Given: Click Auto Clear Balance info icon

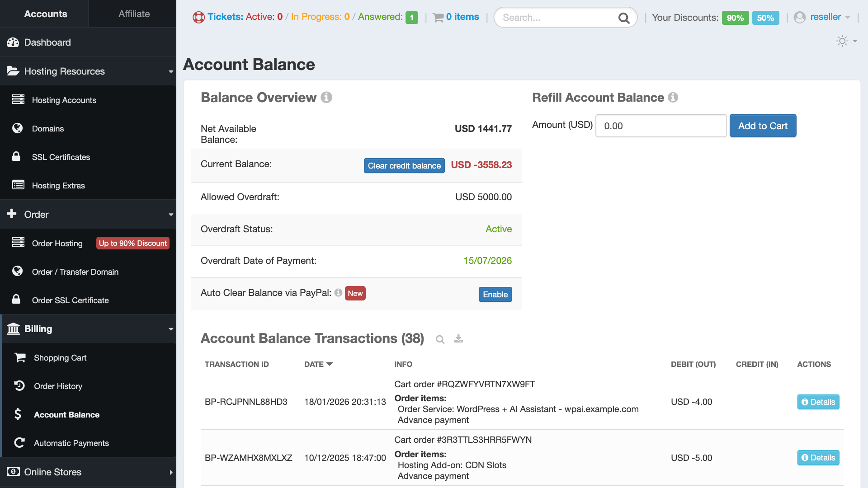Looking at the screenshot, I should coord(338,293).
